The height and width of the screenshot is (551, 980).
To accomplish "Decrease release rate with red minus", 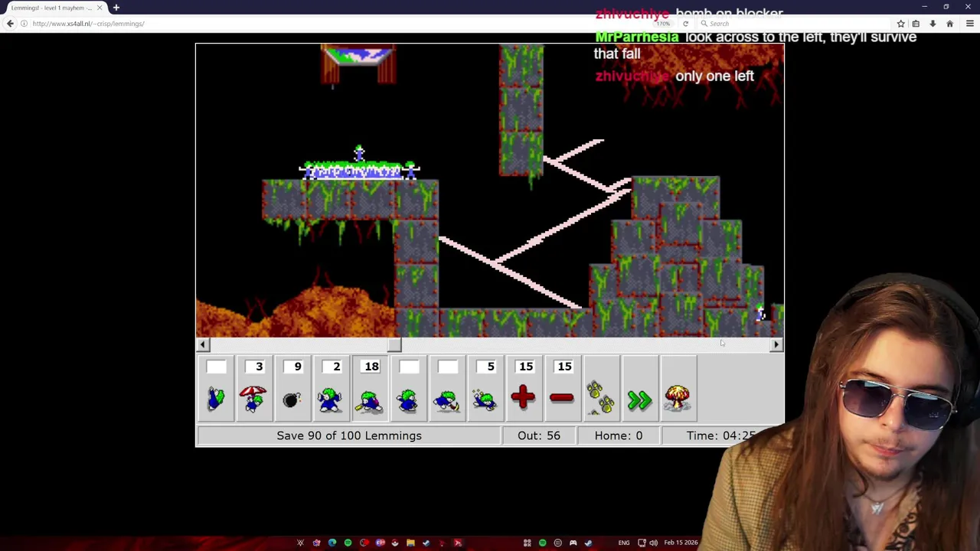I will tap(562, 398).
